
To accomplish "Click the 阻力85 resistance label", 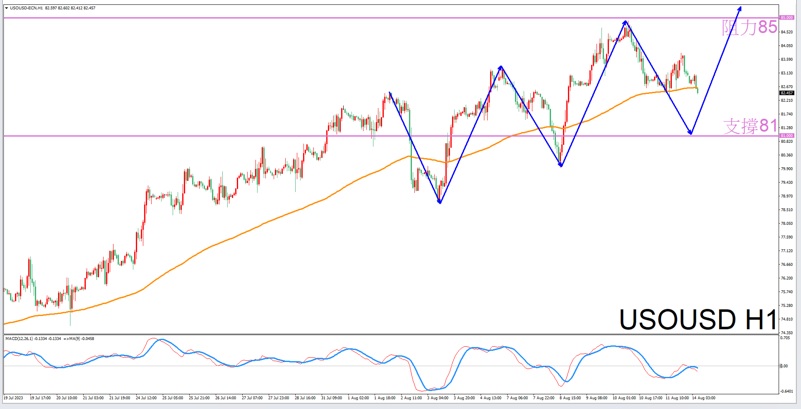I will coord(749,28).
